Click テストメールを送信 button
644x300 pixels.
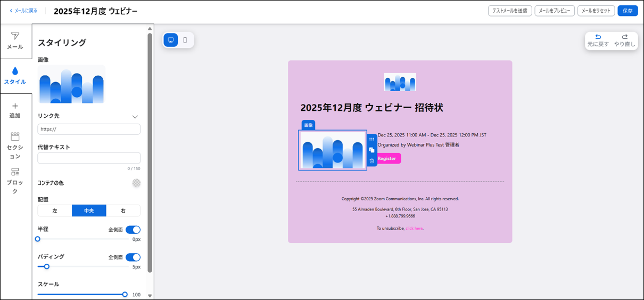[x=510, y=11]
